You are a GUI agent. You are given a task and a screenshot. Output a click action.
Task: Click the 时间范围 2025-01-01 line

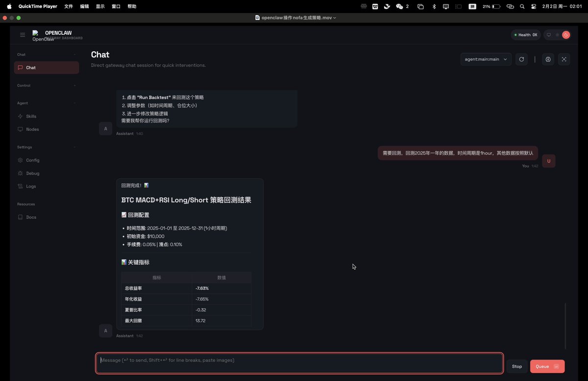tap(176, 228)
